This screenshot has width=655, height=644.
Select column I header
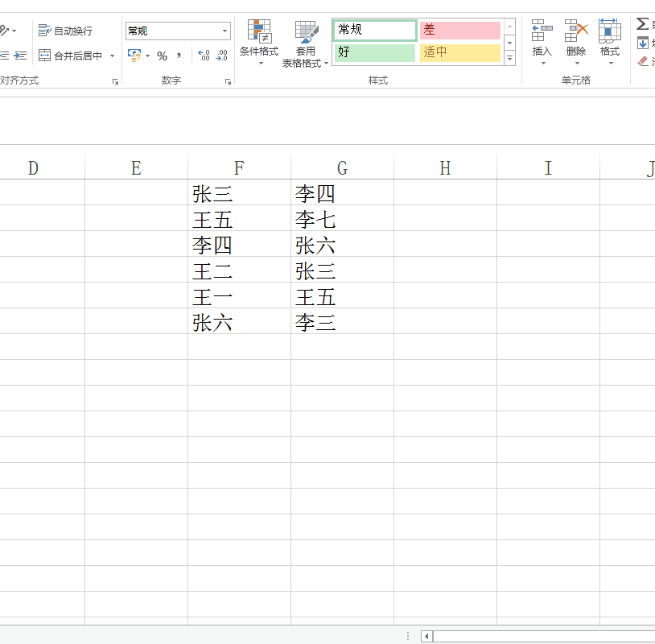coord(548,168)
